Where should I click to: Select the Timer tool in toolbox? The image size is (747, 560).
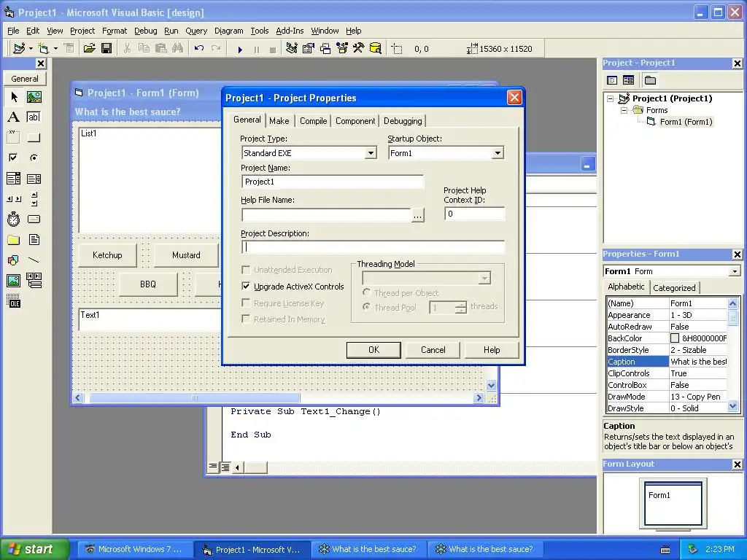click(14, 219)
